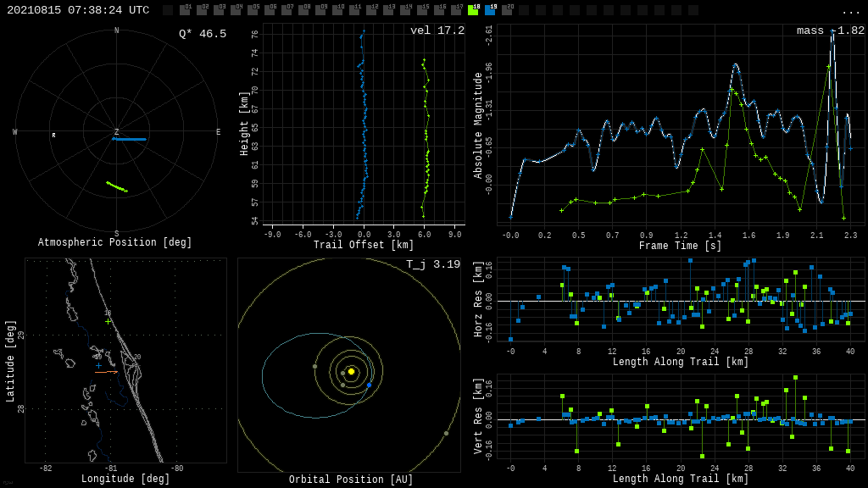Select the blue camera 19 box

point(490,10)
